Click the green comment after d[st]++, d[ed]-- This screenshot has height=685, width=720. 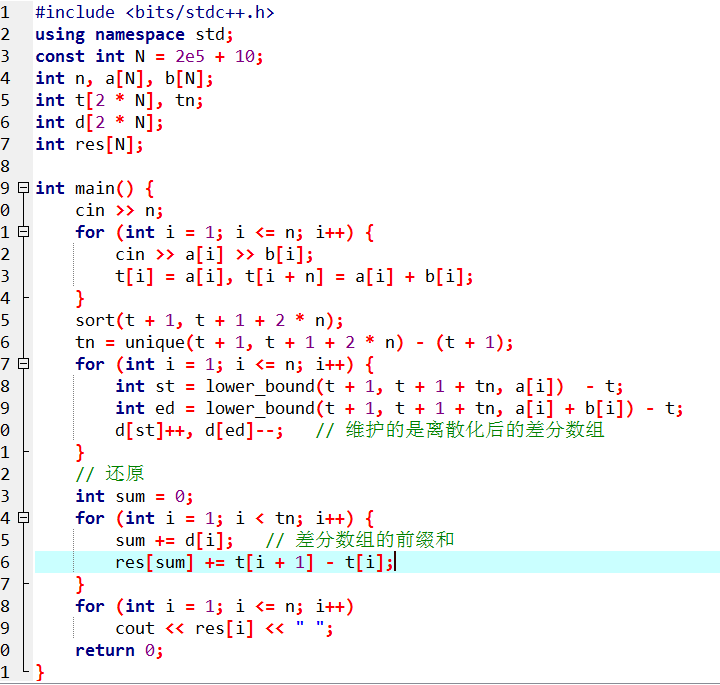coord(459,430)
